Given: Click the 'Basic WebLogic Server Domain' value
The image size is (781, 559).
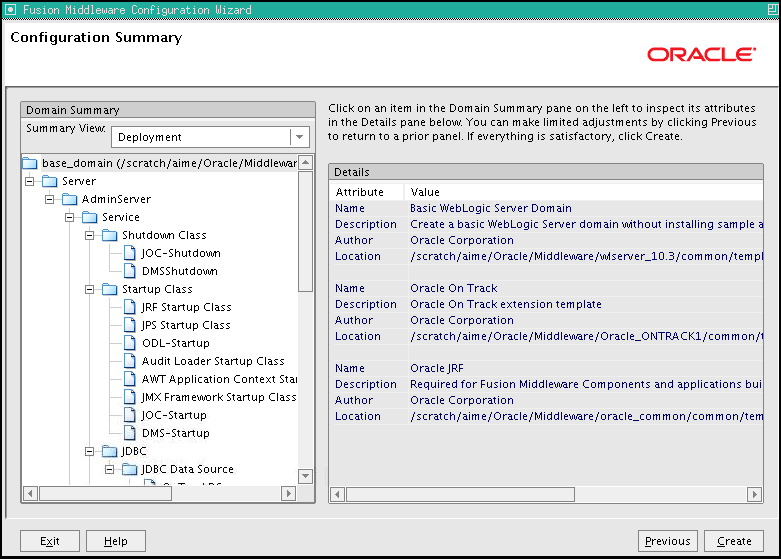Looking at the screenshot, I should click(491, 208).
